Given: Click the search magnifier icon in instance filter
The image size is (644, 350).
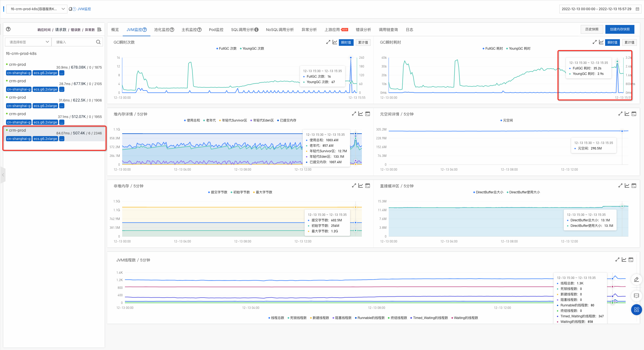Looking at the screenshot, I should click(x=98, y=42).
